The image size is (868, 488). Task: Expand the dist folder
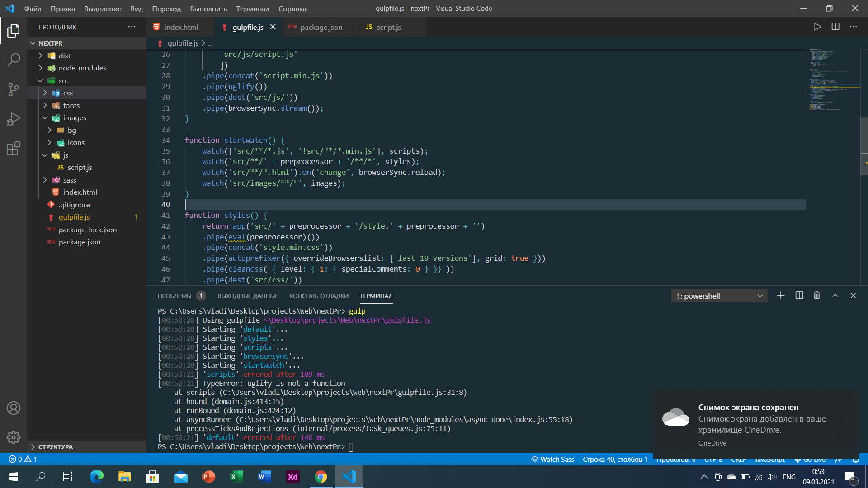point(87,56)
